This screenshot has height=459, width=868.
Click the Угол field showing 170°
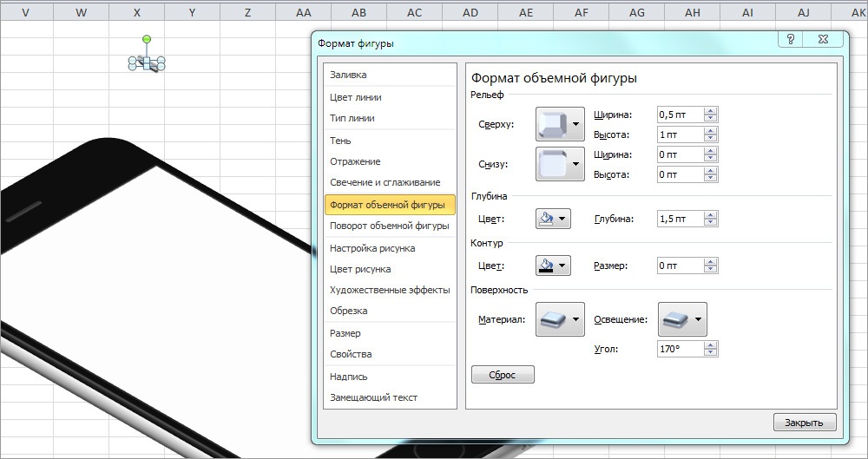(681, 349)
